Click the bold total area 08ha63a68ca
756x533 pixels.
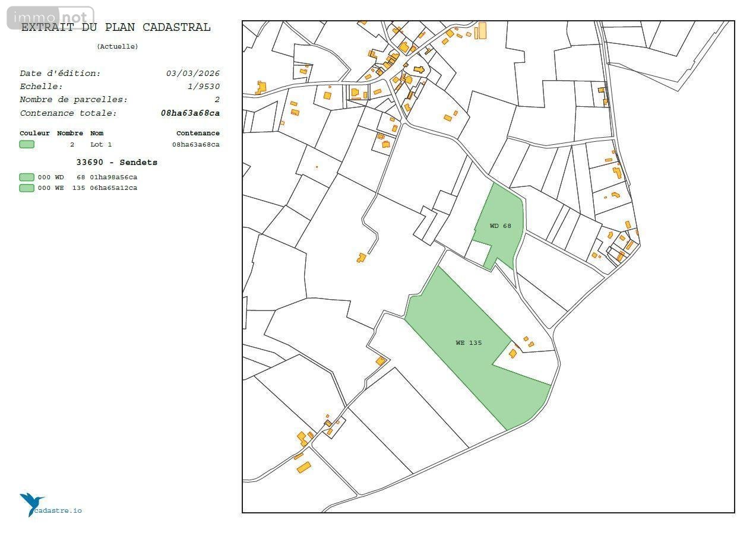(x=190, y=113)
